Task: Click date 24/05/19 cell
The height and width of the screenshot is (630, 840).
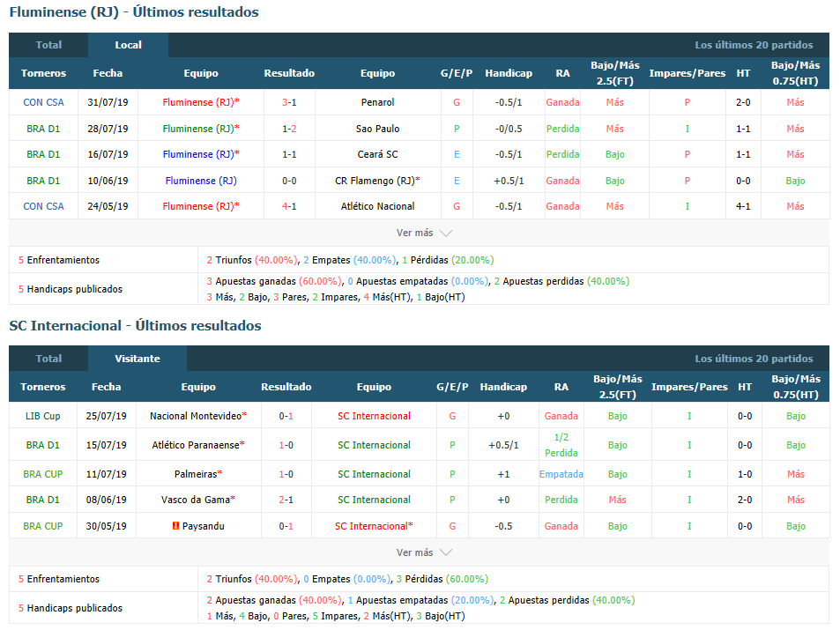Action: pos(108,206)
